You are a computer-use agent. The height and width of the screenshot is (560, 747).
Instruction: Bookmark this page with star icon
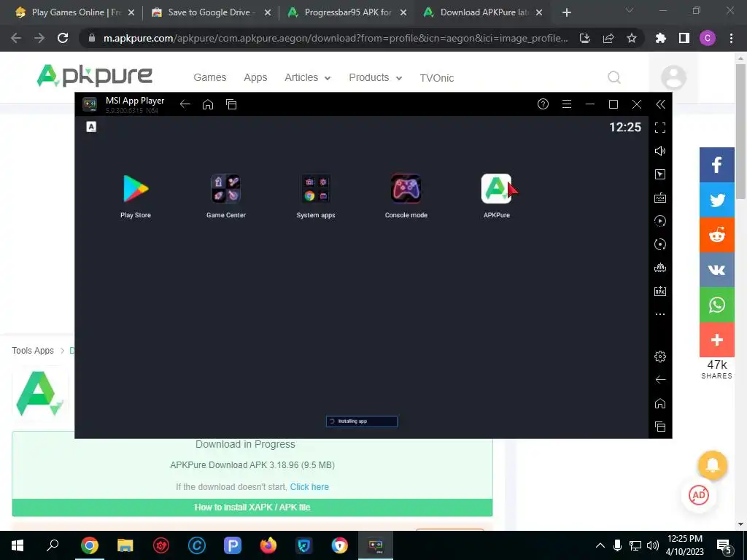(x=632, y=38)
